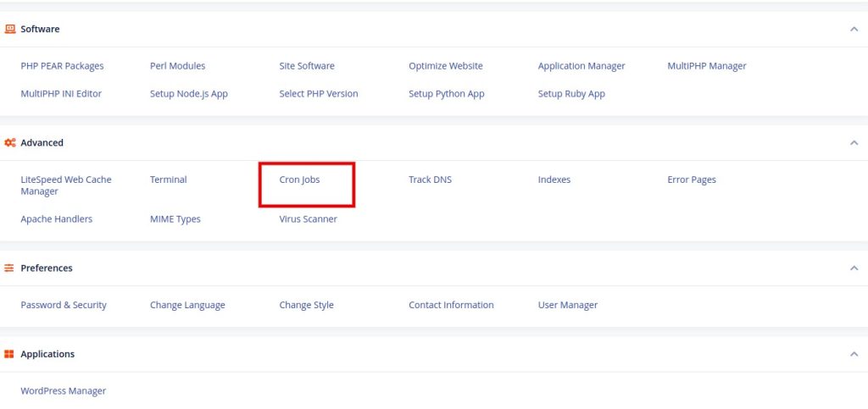Launch the Terminal link
The height and width of the screenshot is (409, 868).
click(168, 180)
